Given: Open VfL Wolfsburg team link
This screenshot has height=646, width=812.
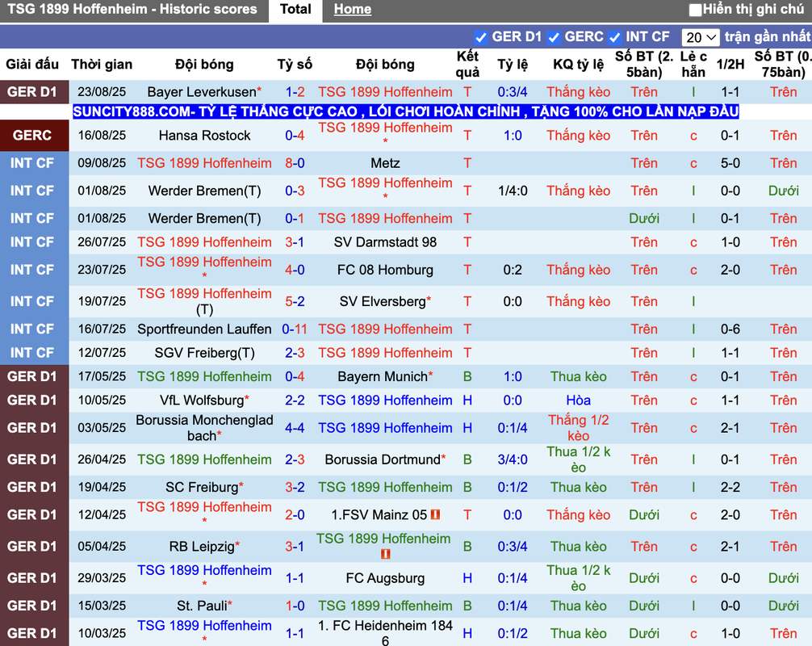Looking at the screenshot, I should pos(202,401).
